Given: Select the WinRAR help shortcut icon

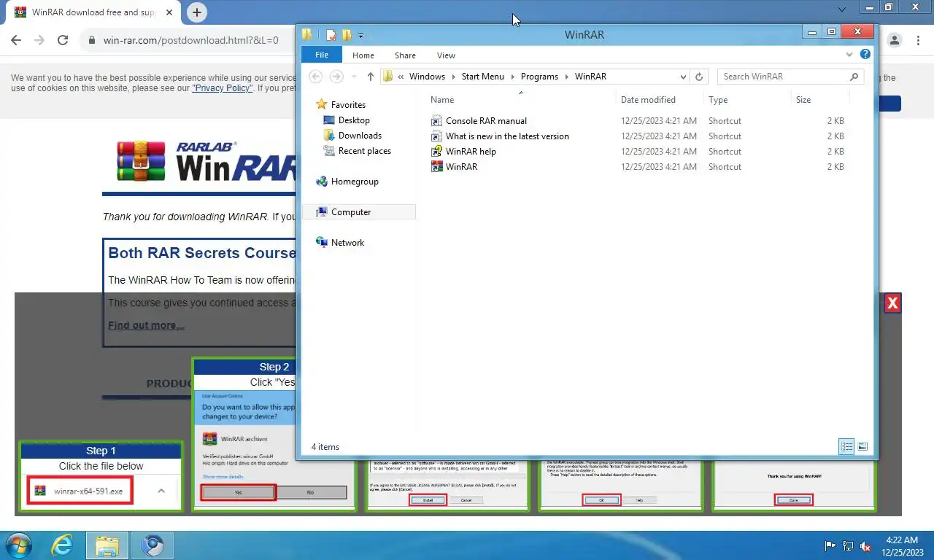Looking at the screenshot, I should tap(436, 152).
